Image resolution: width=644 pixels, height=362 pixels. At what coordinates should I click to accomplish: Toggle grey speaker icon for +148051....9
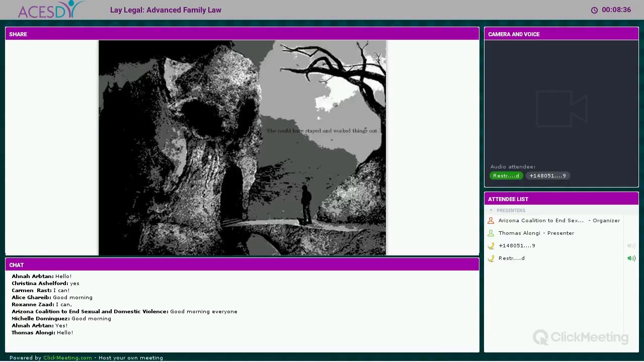pyautogui.click(x=631, y=246)
